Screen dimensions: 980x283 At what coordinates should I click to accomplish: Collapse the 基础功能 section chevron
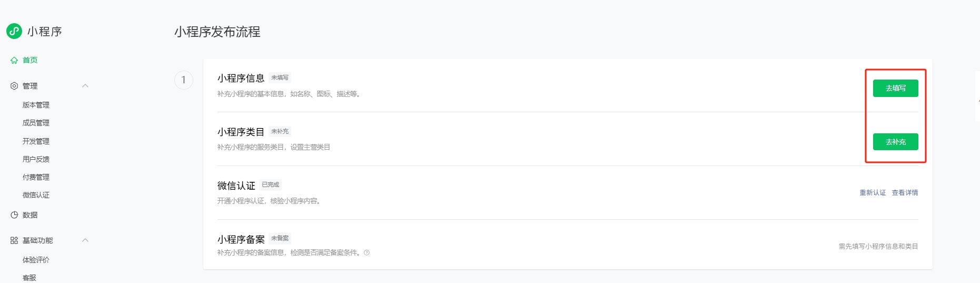pyautogui.click(x=85, y=240)
